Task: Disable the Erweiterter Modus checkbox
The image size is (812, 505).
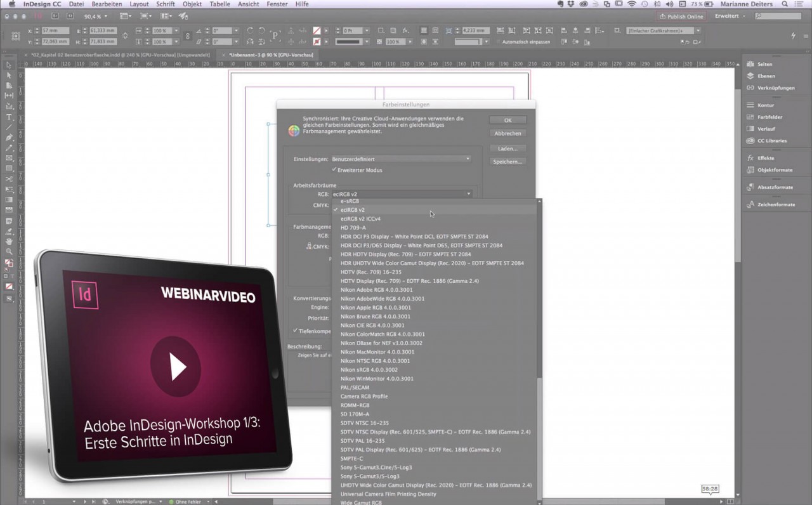Action: pos(334,170)
